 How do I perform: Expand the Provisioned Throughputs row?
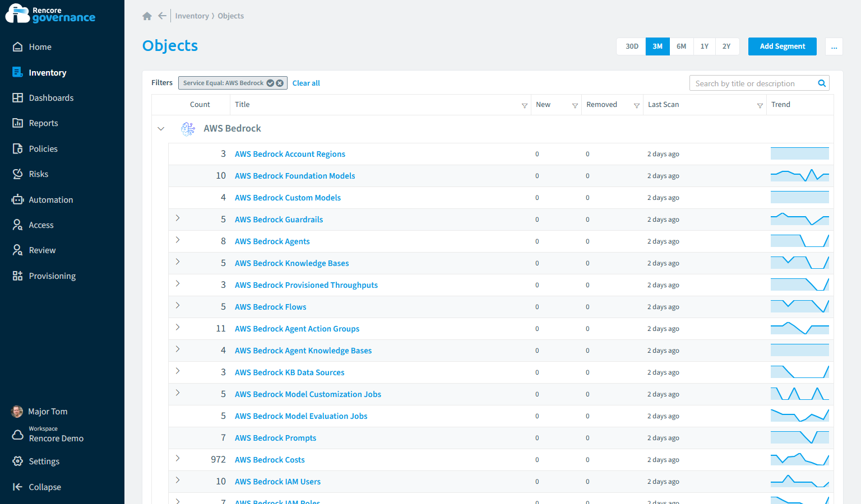click(178, 283)
